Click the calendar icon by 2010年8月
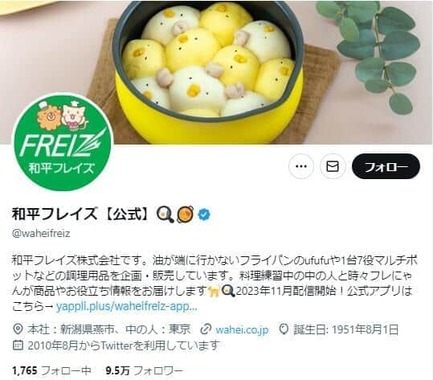 pyautogui.click(x=18, y=345)
